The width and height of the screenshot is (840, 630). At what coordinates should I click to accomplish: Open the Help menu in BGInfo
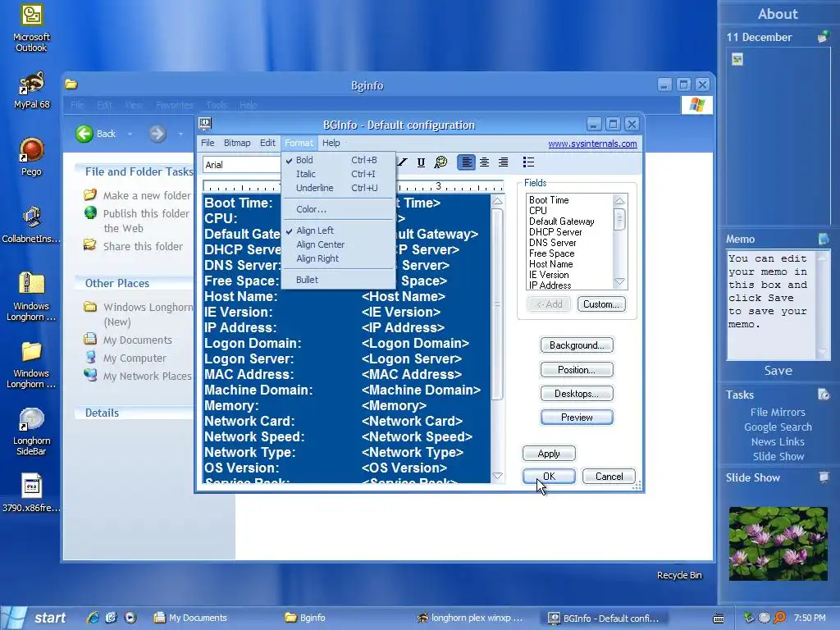[331, 143]
